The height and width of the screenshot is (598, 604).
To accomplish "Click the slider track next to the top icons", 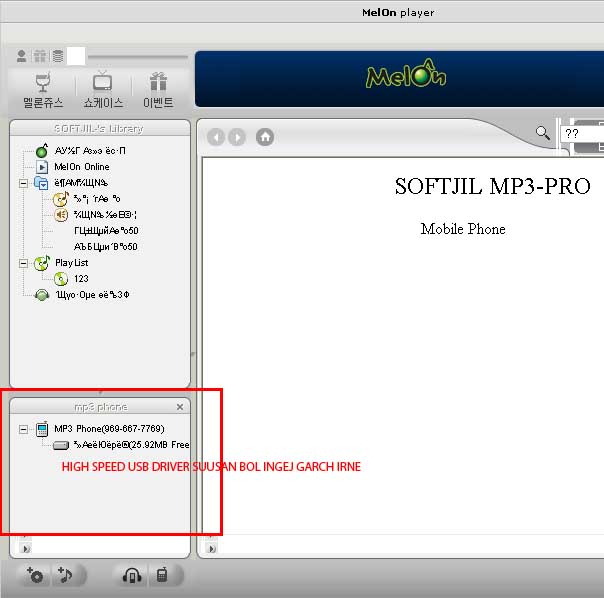I will 138,57.
